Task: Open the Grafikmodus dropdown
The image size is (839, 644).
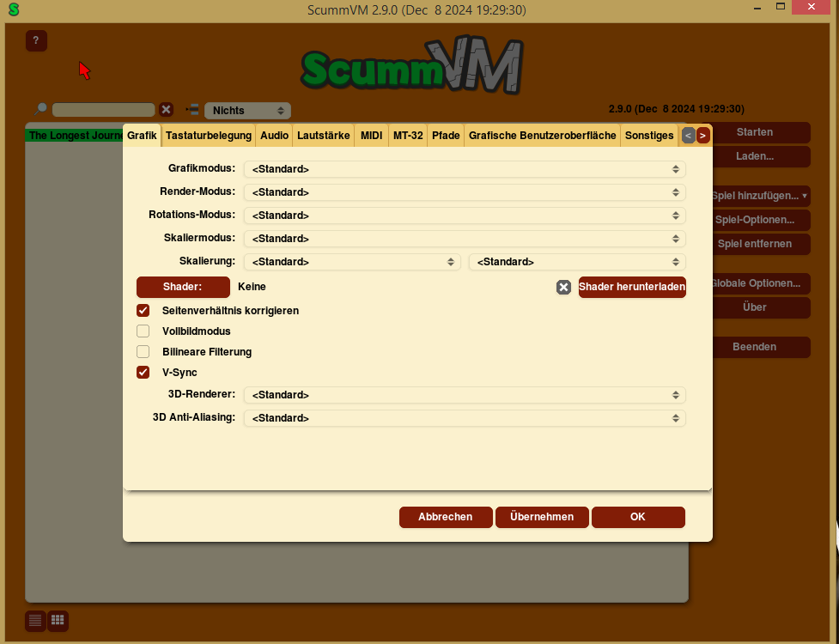Action: click(465, 169)
